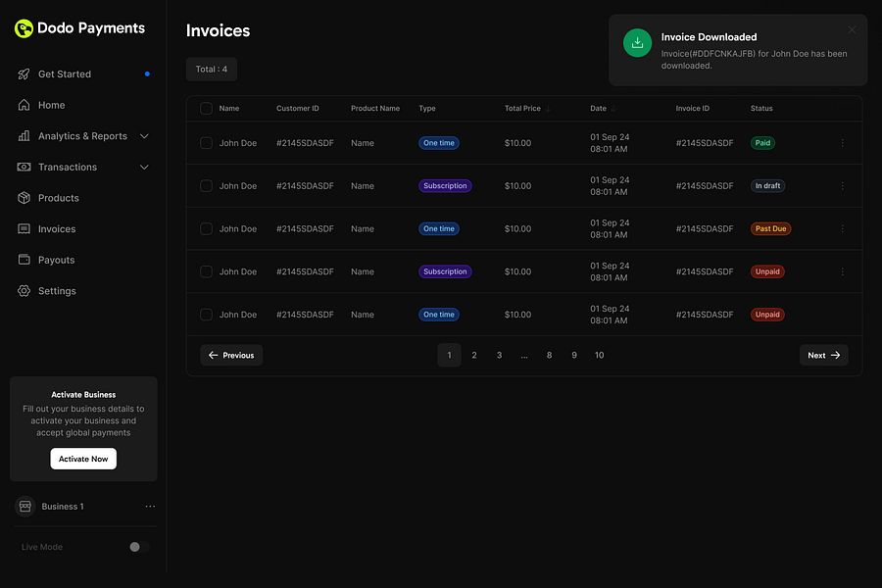This screenshot has width=882, height=588.
Task: Open Analytics & Reports chart icon
Action: (x=24, y=135)
